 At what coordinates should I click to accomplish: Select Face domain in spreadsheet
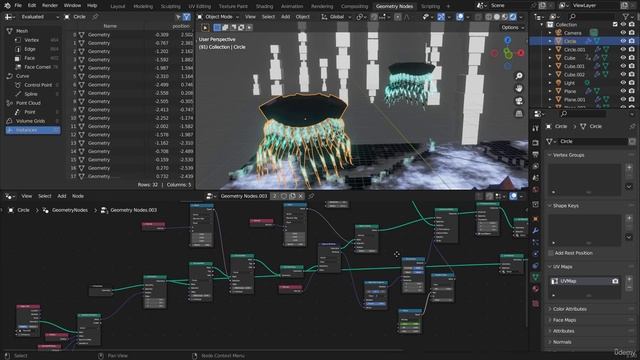click(x=29, y=58)
